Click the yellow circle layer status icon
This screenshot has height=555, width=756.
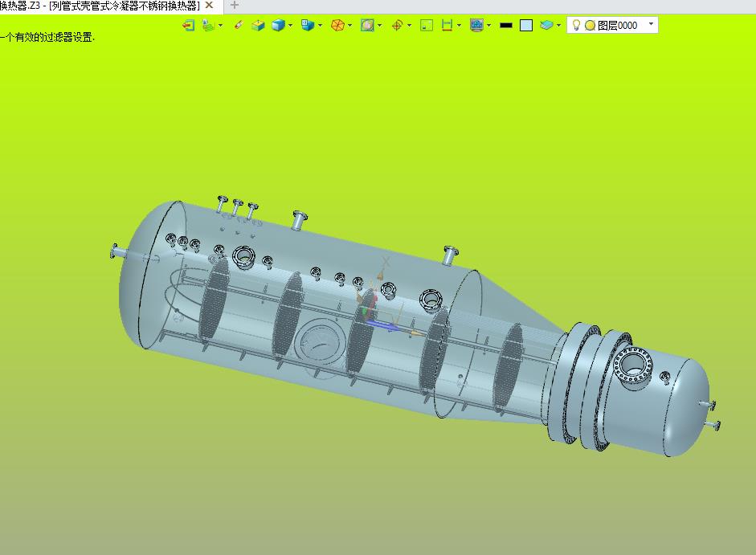pyautogui.click(x=590, y=26)
